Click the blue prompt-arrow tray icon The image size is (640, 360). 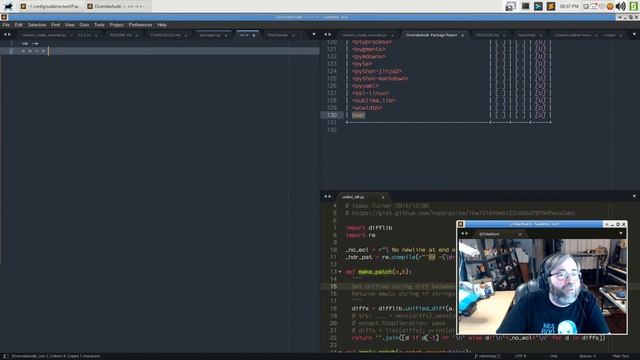click(x=538, y=6)
